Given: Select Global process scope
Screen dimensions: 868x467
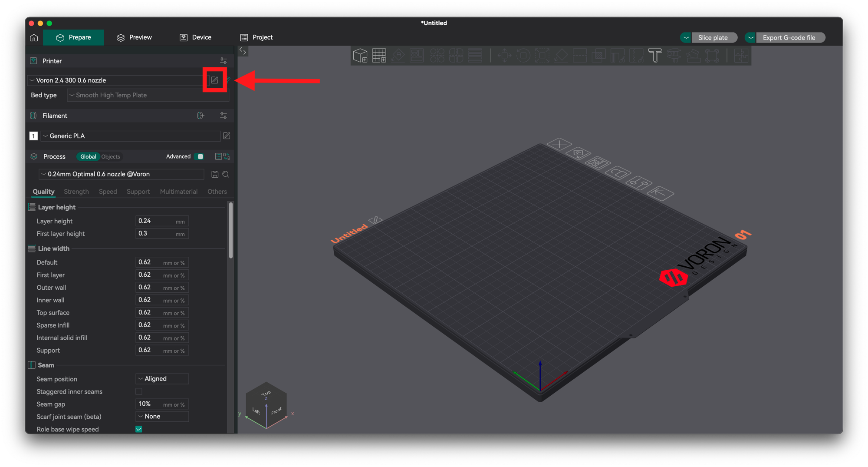Looking at the screenshot, I should (88, 156).
